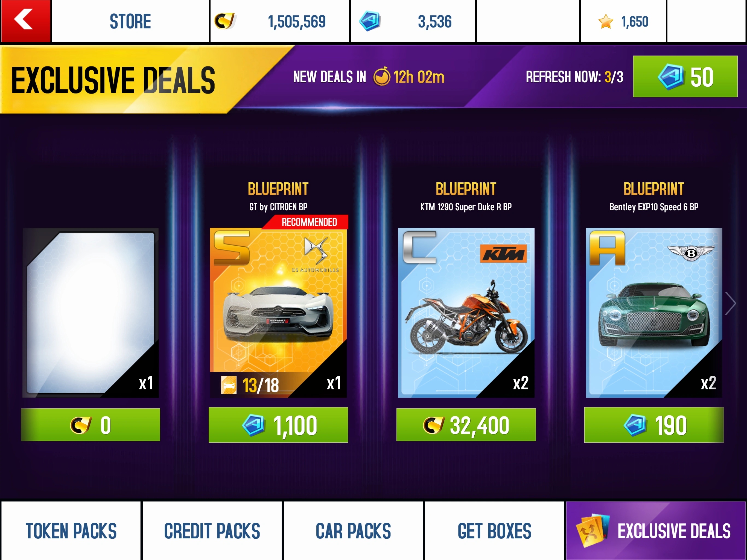Refresh deals now for 50 tokens

click(685, 77)
